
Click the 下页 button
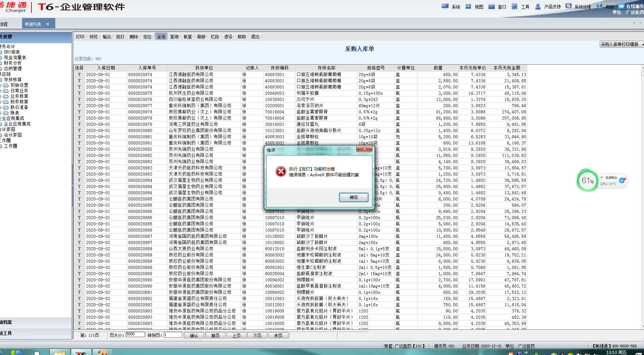(x=257, y=335)
